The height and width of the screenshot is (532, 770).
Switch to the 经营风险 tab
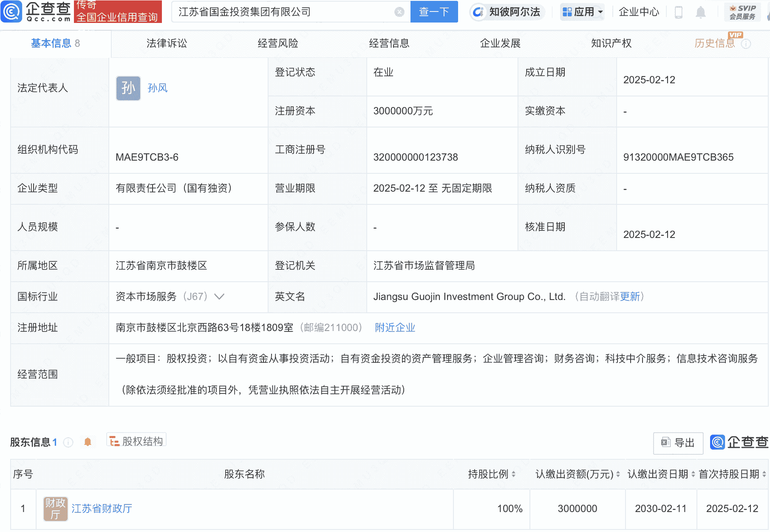[278, 43]
